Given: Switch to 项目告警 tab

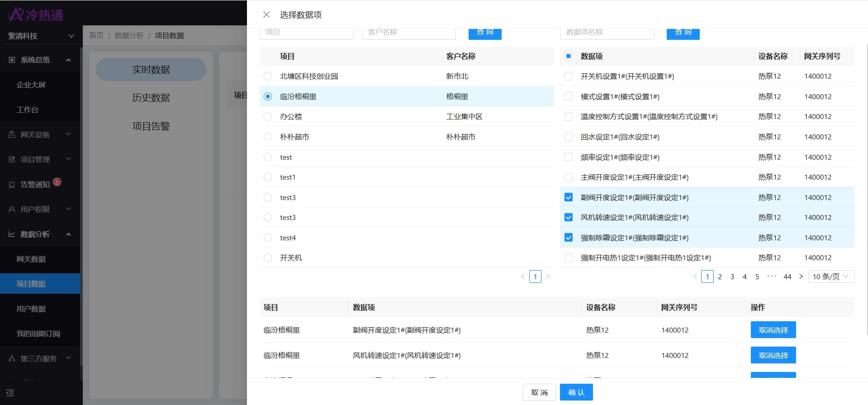Looking at the screenshot, I should coord(151,126).
